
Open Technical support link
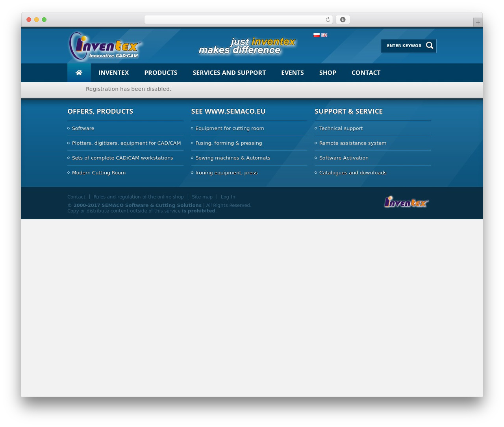pos(341,128)
